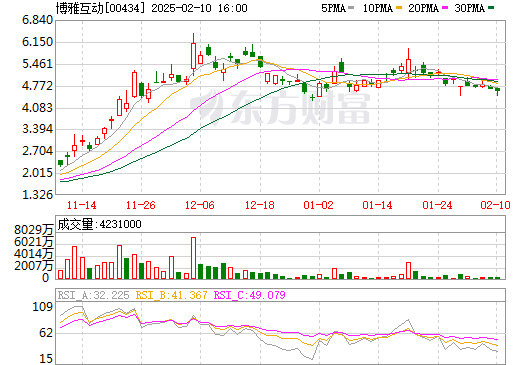This screenshot has width=520, height=365.
Task: Click the 5PMA legend label
Action: [x=333, y=8]
